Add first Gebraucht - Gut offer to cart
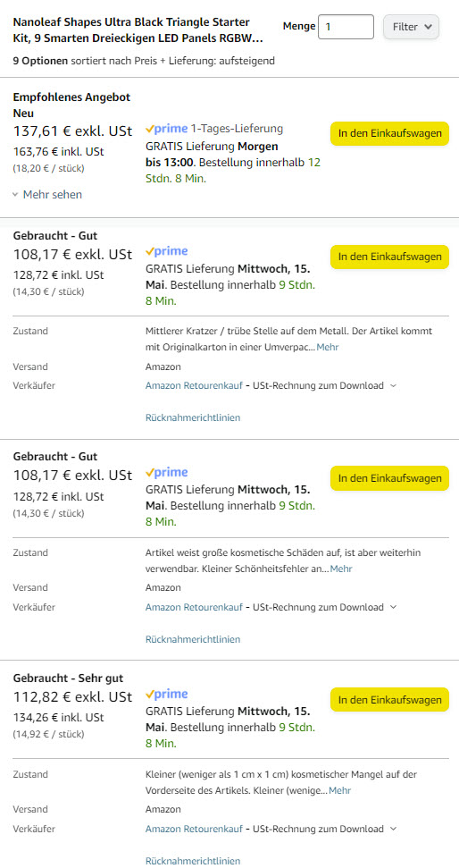The width and height of the screenshot is (459, 868). coord(390,257)
